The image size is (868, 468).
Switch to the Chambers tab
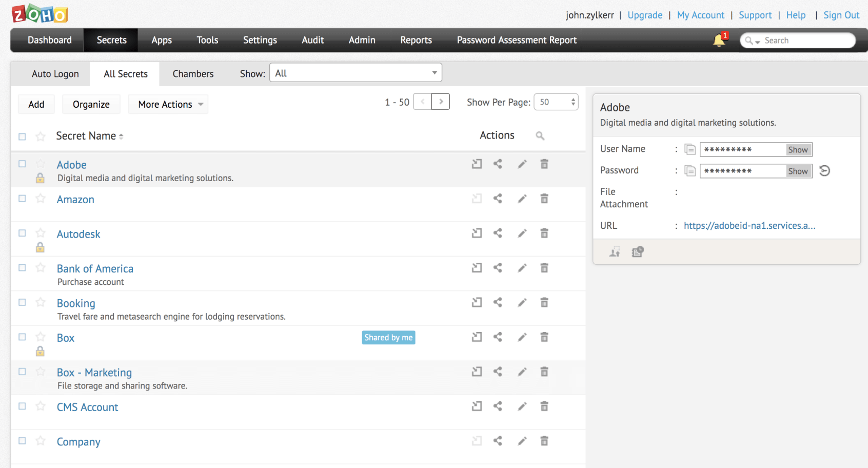tap(193, 74)
